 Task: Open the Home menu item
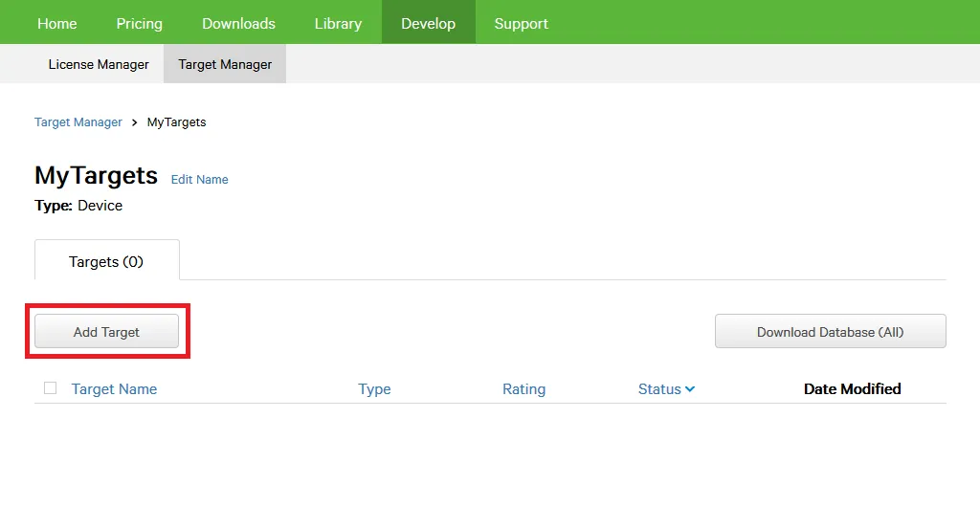coord(56,23)
